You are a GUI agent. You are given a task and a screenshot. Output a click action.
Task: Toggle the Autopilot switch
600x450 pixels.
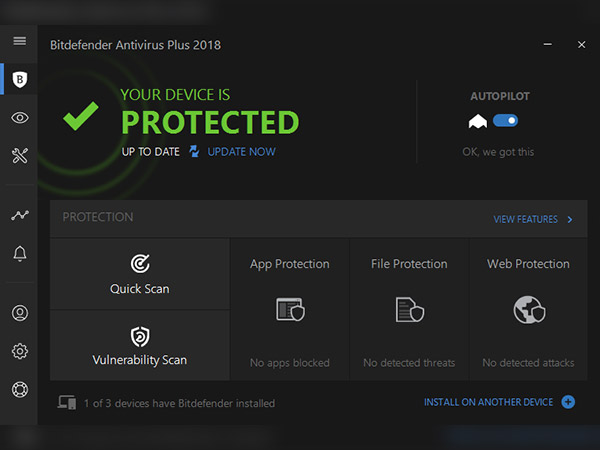click(x=505, y=121)
